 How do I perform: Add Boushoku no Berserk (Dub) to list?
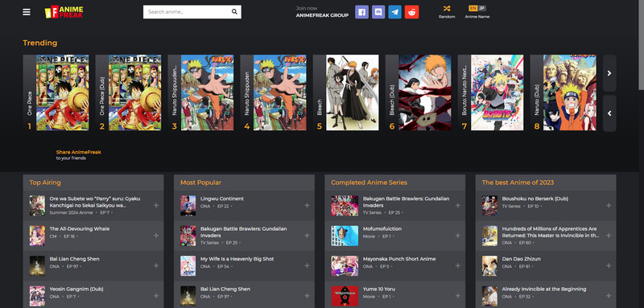tap(609, 206)
